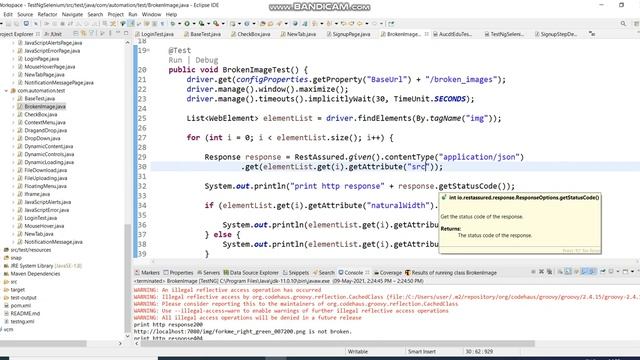The width and height of the screenshot is (640, 360).
Task: Click the Run link above BrokenImageTest
Action: (175, 60)
